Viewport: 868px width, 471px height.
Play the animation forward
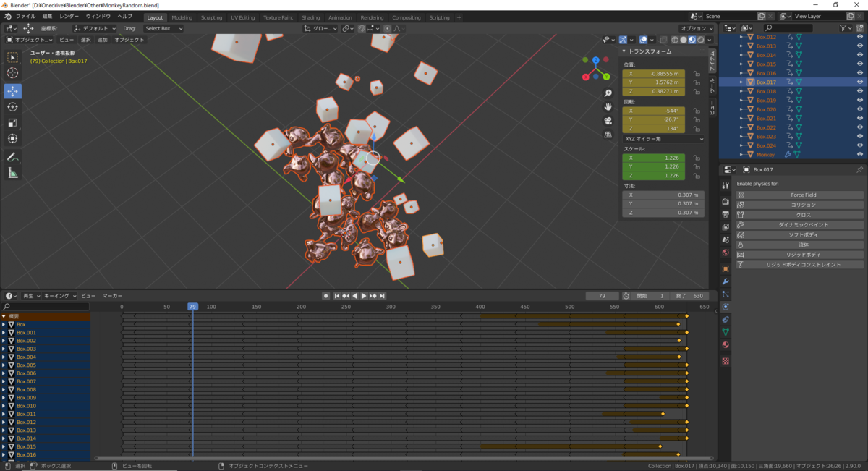(x=364, y=296)
